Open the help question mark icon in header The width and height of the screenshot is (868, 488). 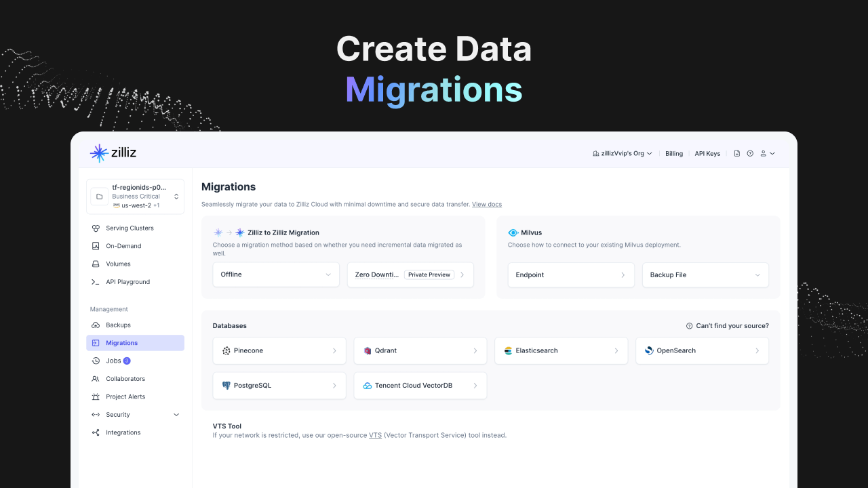(x=750, y=154)
